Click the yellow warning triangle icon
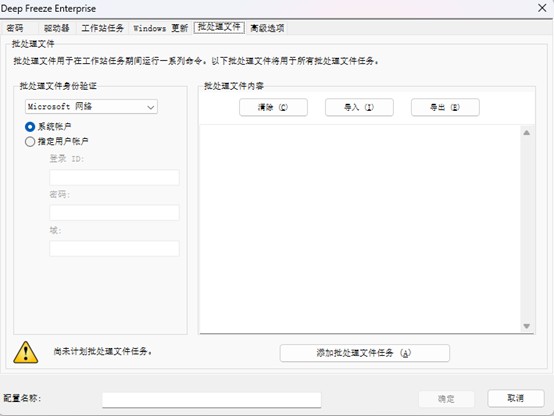This screenshot has width=554, height=416. (26, 352)
